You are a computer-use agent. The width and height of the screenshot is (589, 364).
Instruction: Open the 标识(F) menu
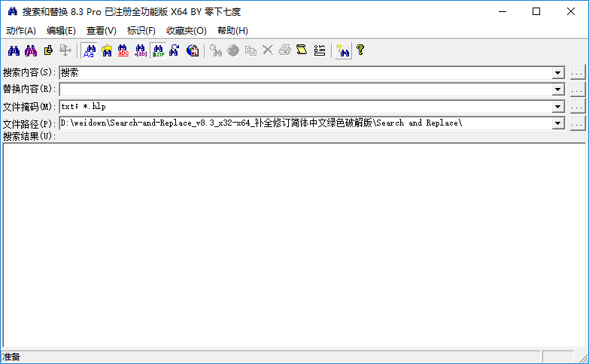point(141,31)
